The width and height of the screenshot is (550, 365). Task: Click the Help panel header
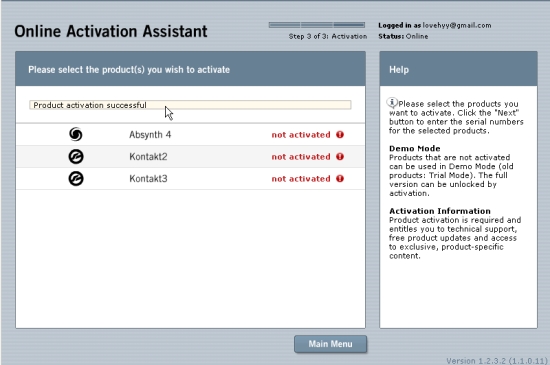coord(458,69)
